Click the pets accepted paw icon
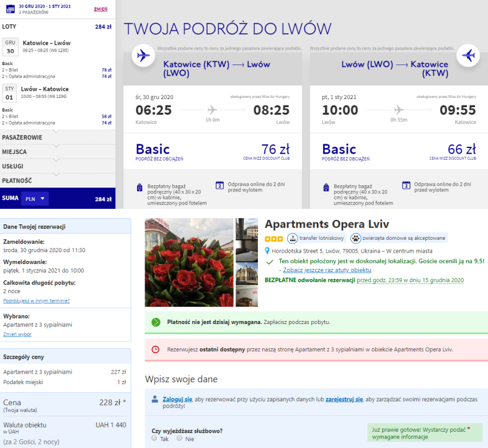The height and width of the screenshot is (448, 488). point(355,238)
